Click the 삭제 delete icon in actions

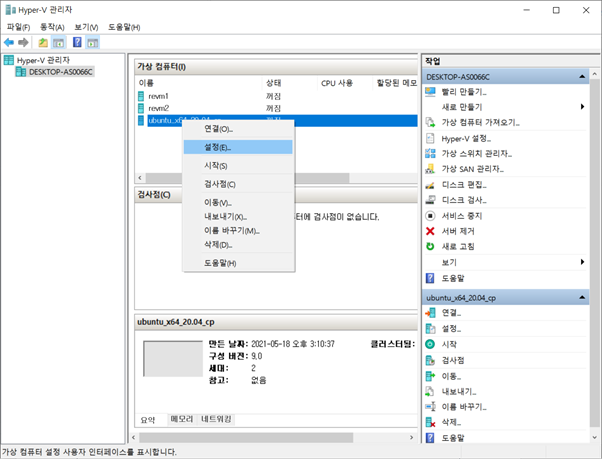pyautogui.click(x=430, y=422)
